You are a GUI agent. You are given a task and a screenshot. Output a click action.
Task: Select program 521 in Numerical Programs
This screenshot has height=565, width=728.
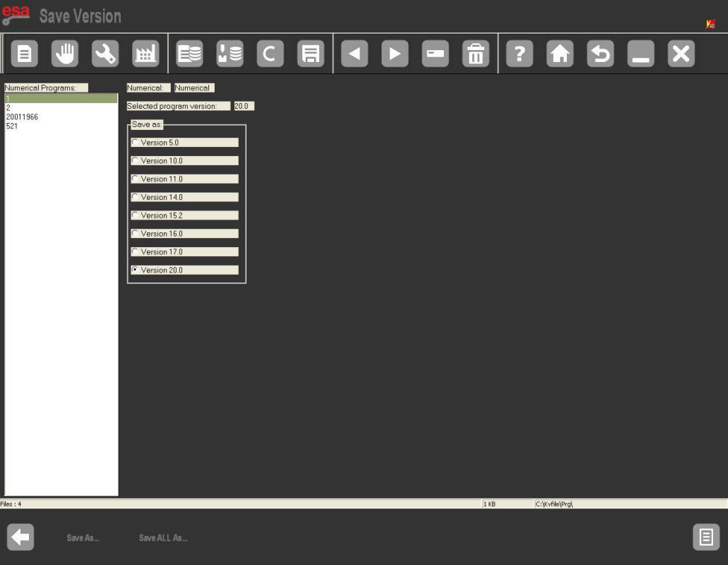pyautogui.click(x=12, y=126)
